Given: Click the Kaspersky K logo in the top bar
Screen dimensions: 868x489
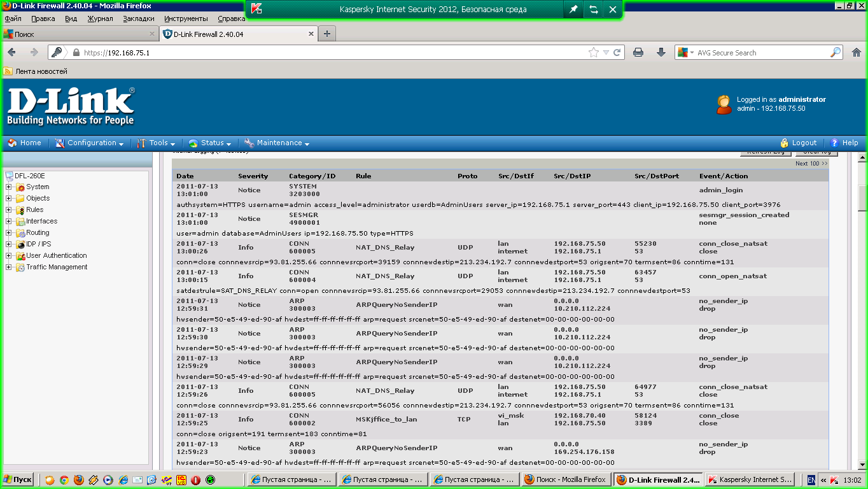Looking at the screenshot, I should point(256,10).
